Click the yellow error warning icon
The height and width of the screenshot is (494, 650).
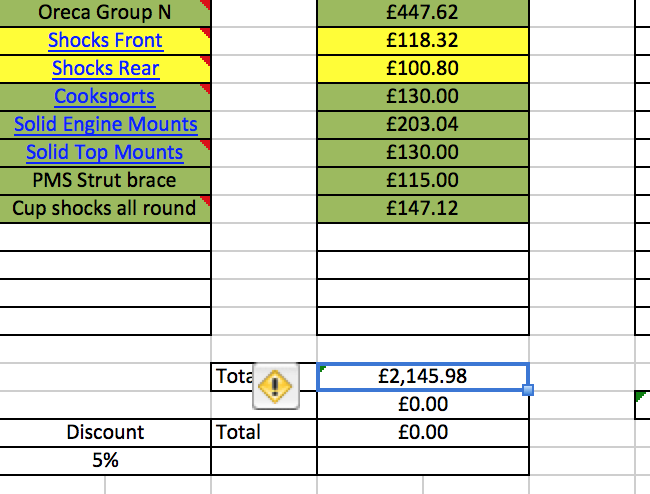click(276, 386)
